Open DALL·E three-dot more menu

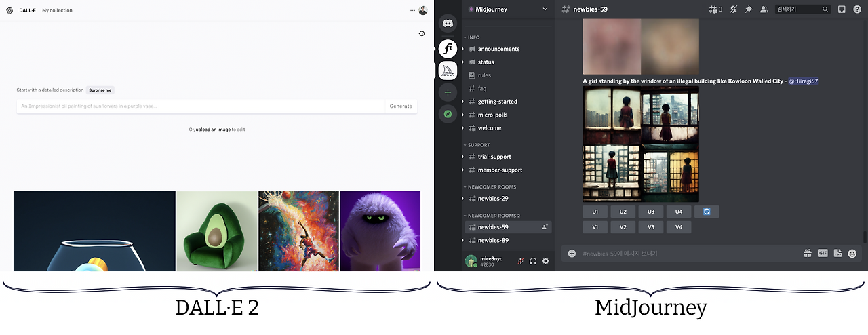(x=412, y=10)
